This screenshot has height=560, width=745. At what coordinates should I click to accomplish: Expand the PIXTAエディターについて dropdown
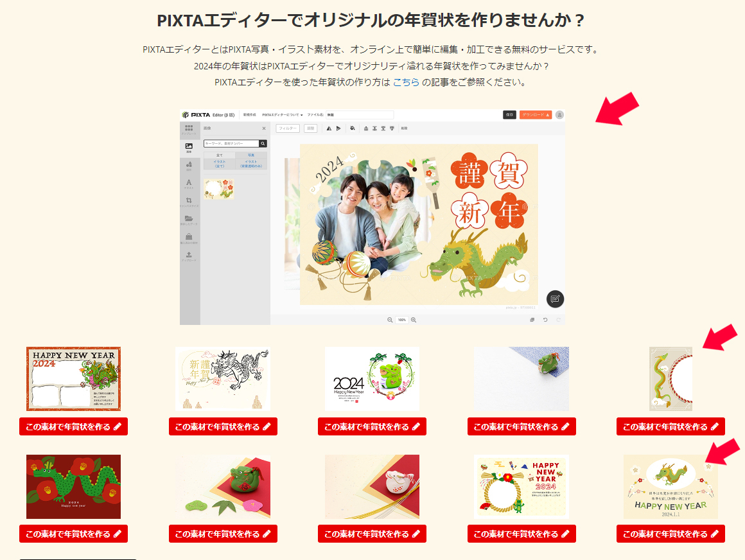pyautogui.click(x=282, y=115)
